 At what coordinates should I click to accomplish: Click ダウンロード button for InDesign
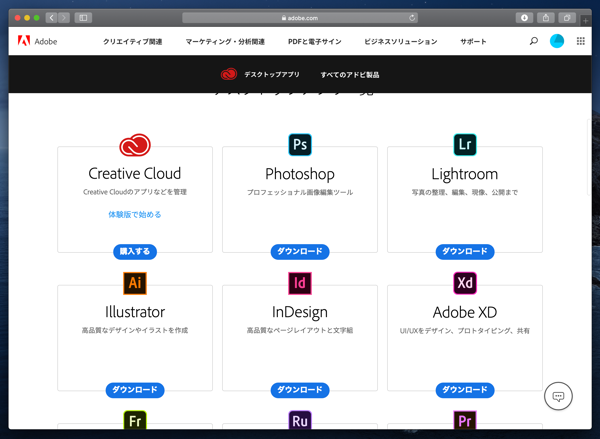click(x=300, y=390)
